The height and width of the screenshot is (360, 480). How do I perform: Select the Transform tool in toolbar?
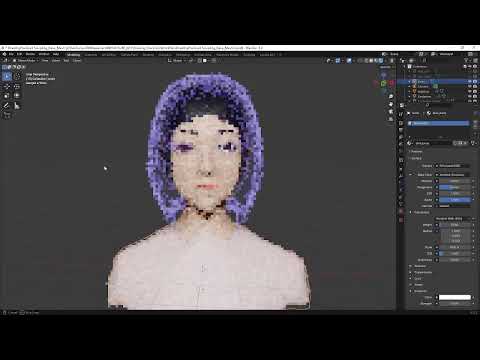(x=17, y=96)
